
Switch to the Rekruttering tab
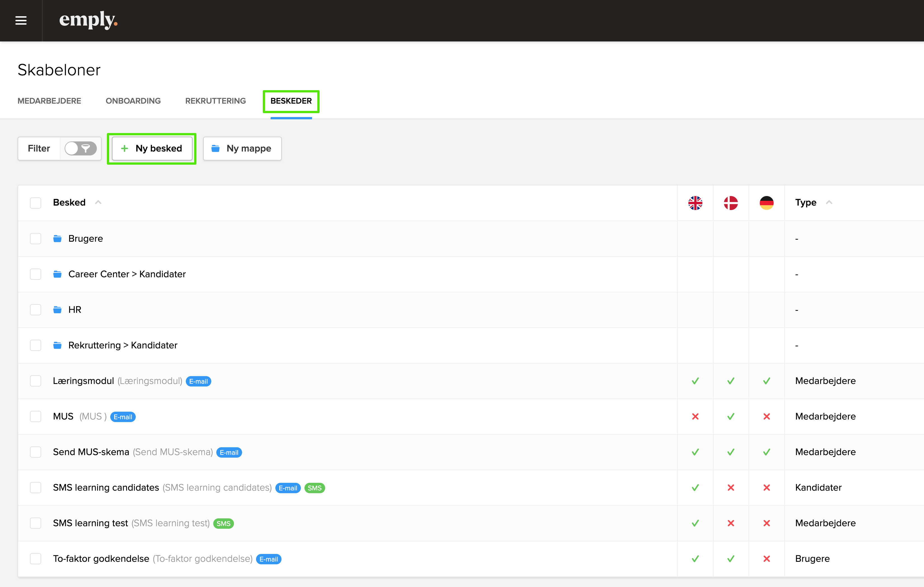coord(215,101)
